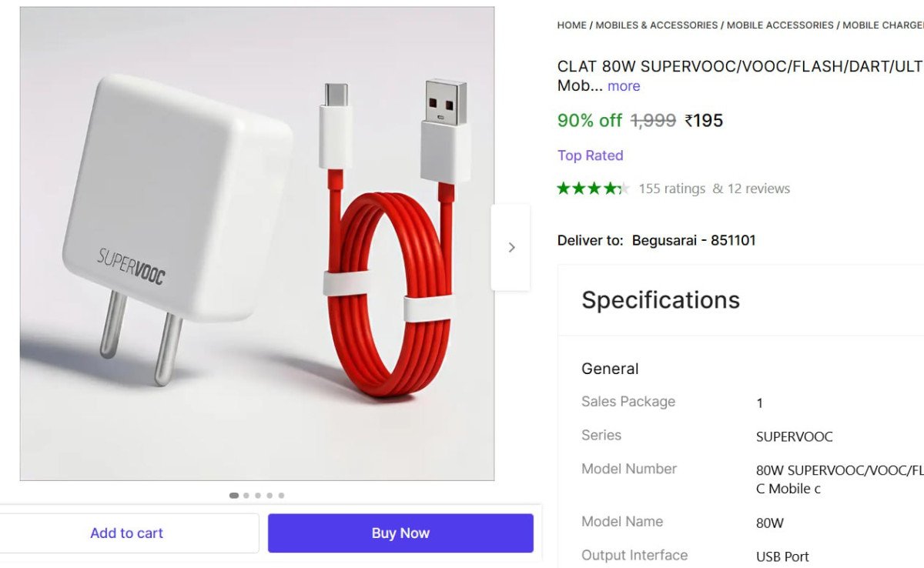This screenshot has height=568, width=924.
Task: Open the MOBILE ACCESSORIES breadcrumb
Action: [x=780, y=25]
